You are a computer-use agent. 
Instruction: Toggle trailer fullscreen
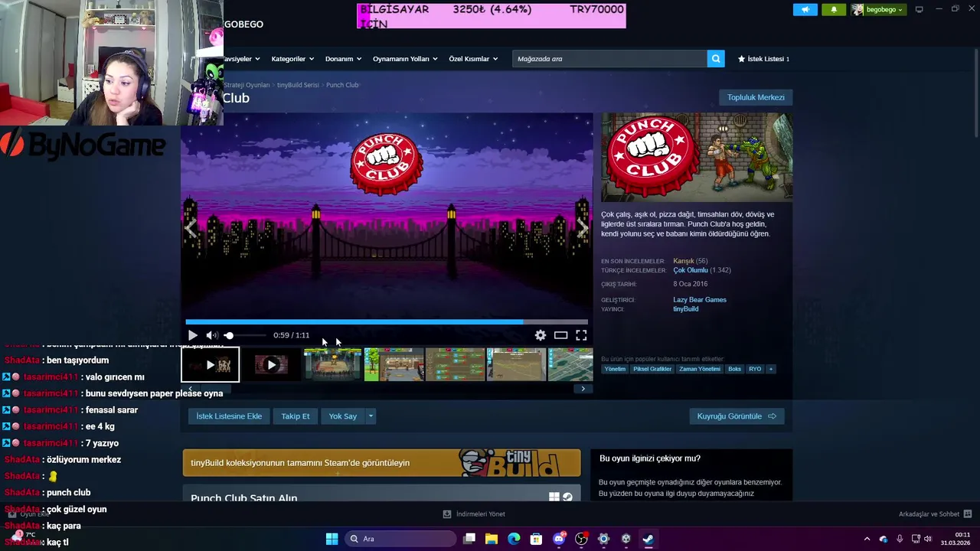point(582,335)
